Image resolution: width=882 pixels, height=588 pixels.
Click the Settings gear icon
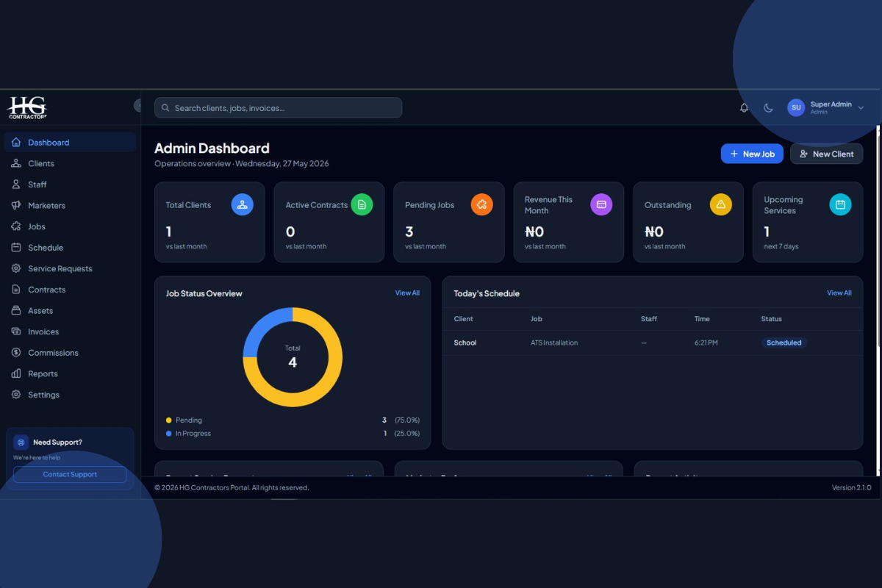click(x=16, y=395)
